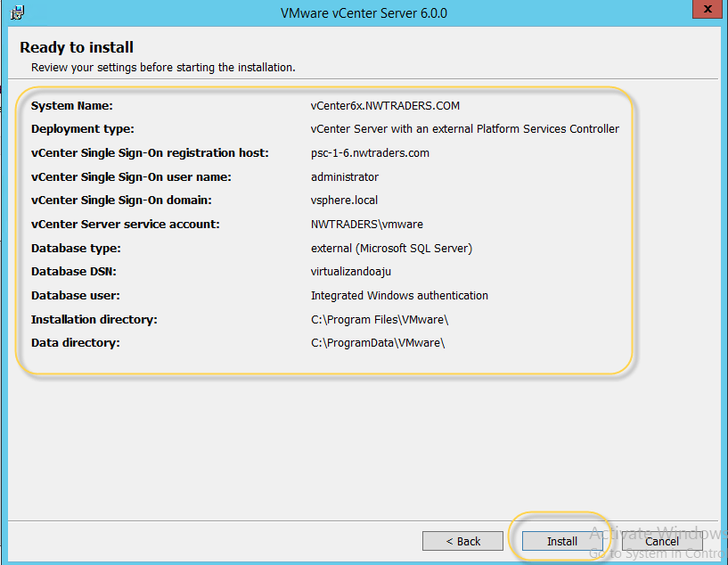
Task: Select Integrated Windows authentication text
Action: (399, 296)
